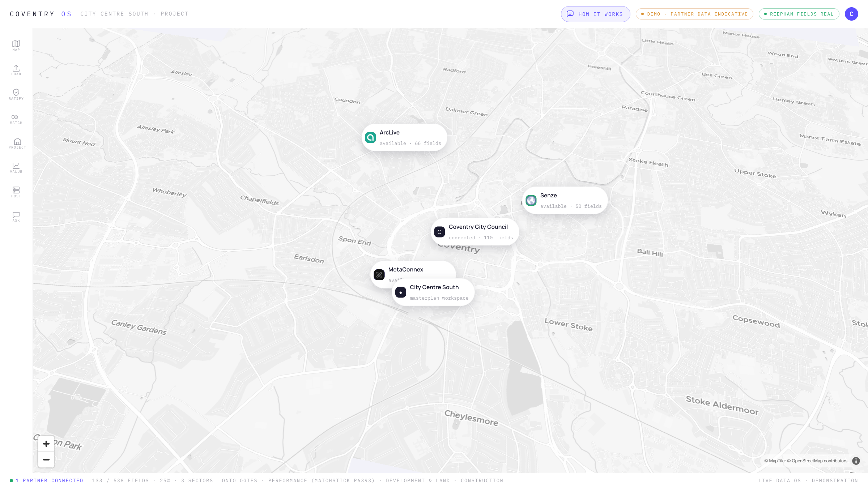
Task: Click the map zoom out minus button
Action: [x=46, y=460]
